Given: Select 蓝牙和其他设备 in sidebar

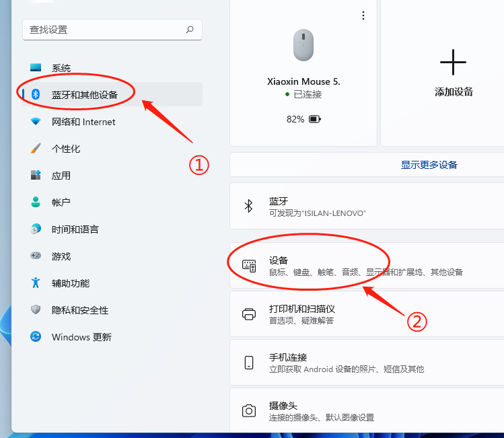Looking at the screenshot, I should (84, 95).
